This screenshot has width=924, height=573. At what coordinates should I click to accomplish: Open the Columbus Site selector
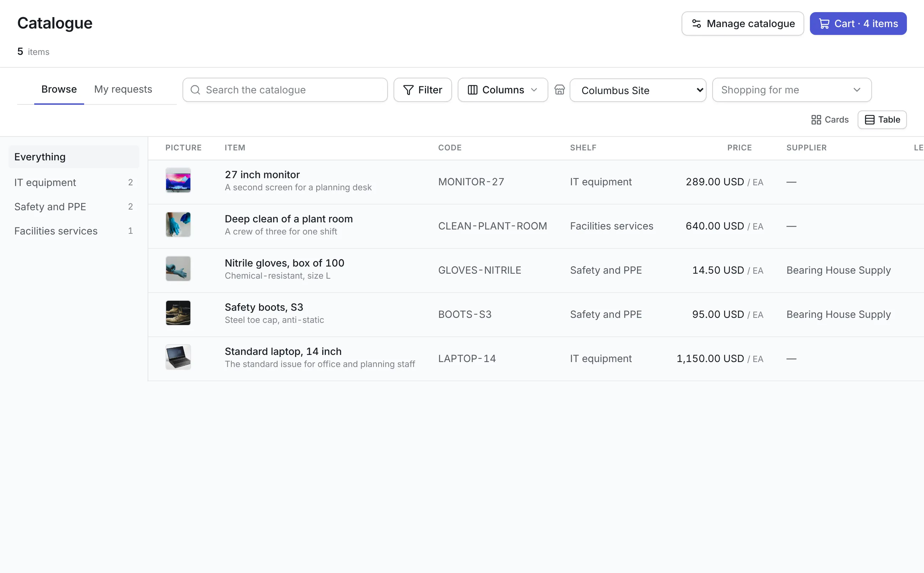[638, 90]
